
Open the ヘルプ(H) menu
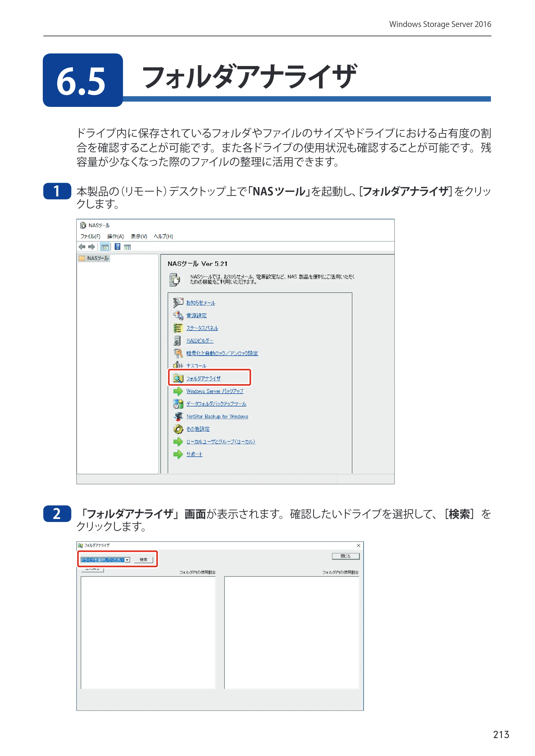pos(163,236)
